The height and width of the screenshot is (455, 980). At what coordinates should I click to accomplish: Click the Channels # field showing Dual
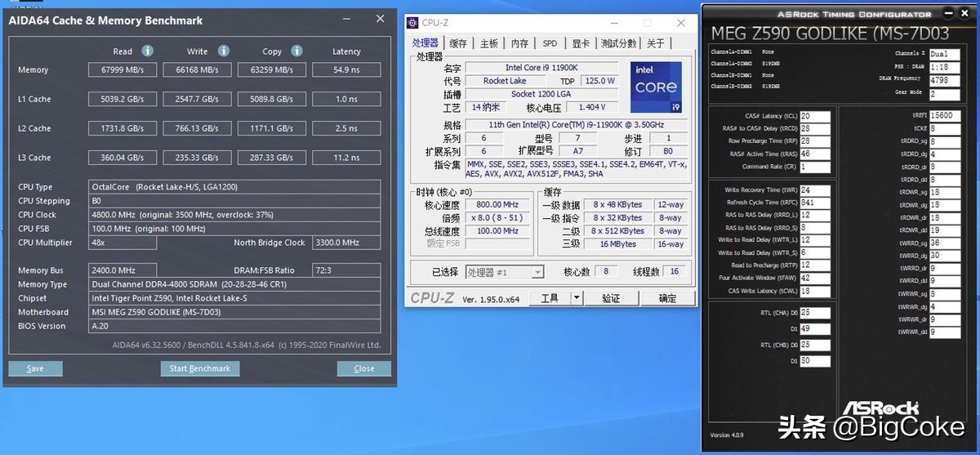click(945, 54)
